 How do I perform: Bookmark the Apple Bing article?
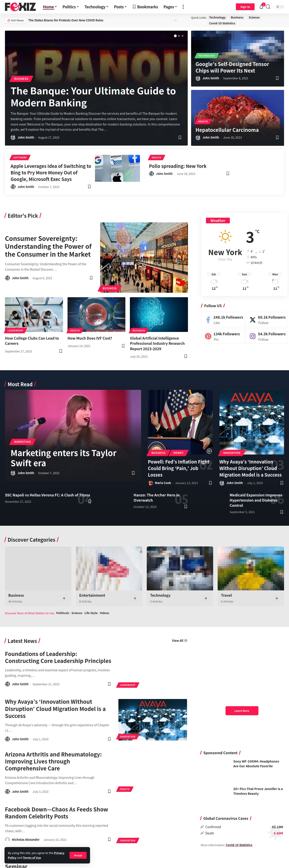click(89, 187)
